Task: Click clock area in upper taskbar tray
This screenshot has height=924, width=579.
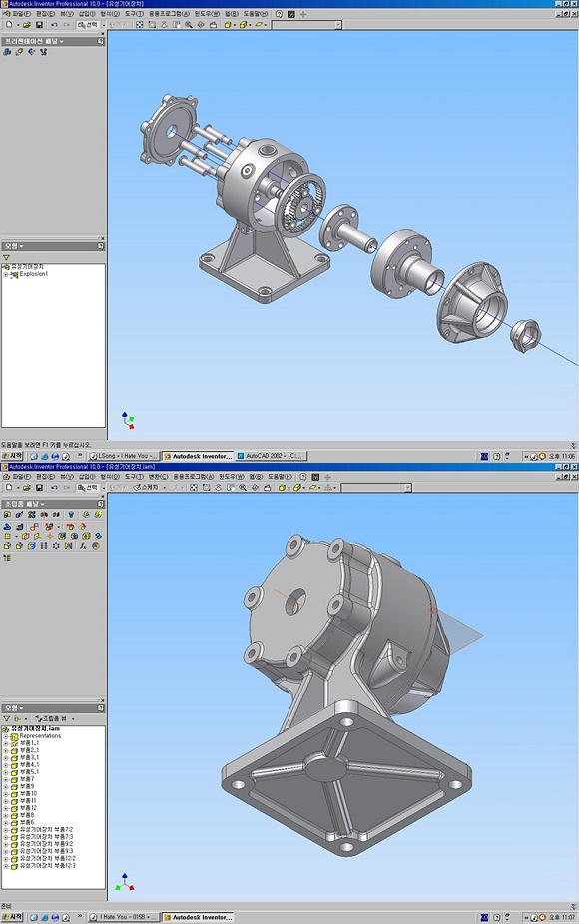Action: (562, 456)
